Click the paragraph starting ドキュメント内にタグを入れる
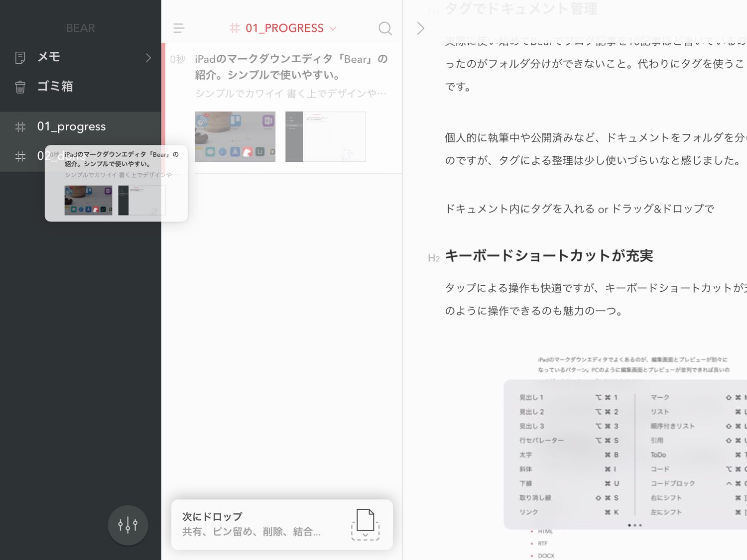The image size is (747, 560). click(580, 209)
